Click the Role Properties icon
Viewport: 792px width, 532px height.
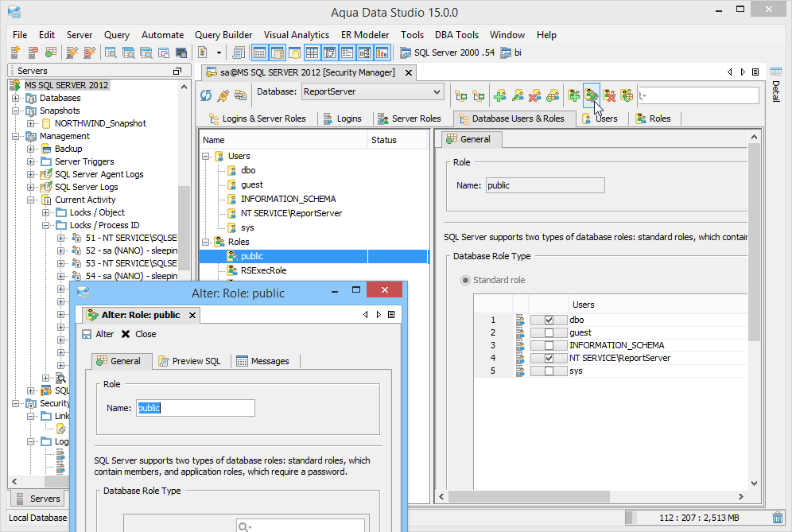[x=627, y=95]
